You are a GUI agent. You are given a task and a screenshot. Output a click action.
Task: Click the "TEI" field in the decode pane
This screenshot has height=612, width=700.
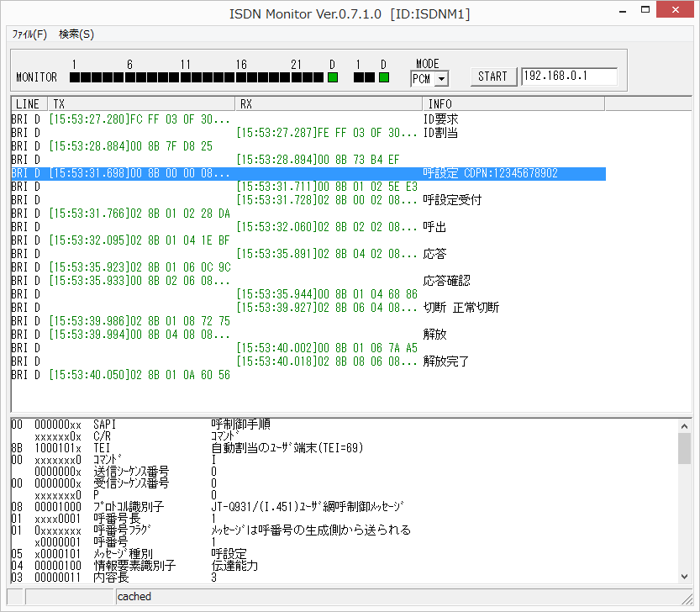(x=102, y=447)
